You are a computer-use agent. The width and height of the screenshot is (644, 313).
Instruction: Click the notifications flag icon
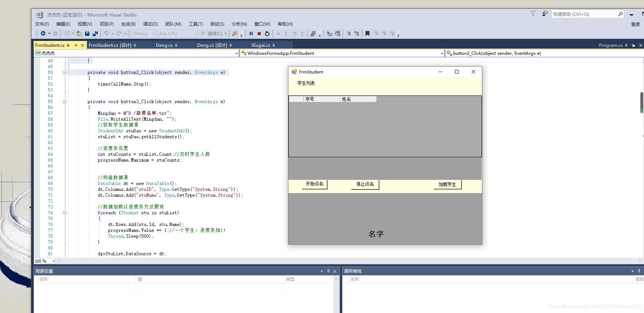pos(533,14)
